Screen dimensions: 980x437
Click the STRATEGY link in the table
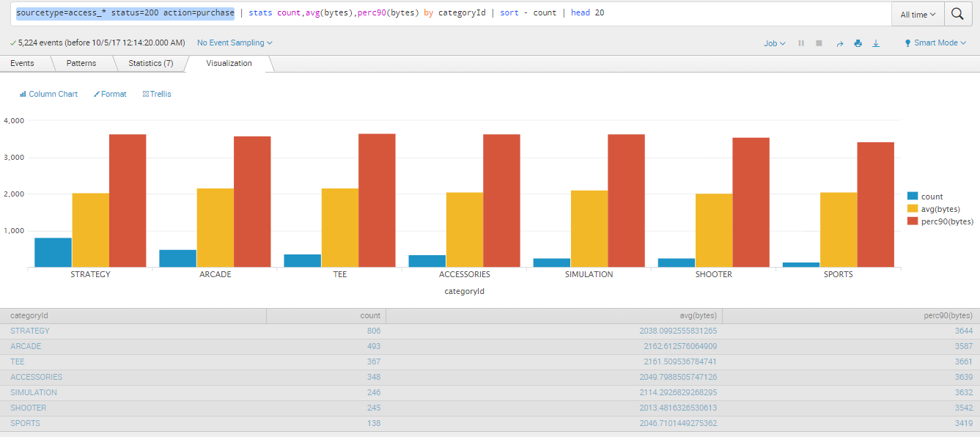tap(30, 331)
